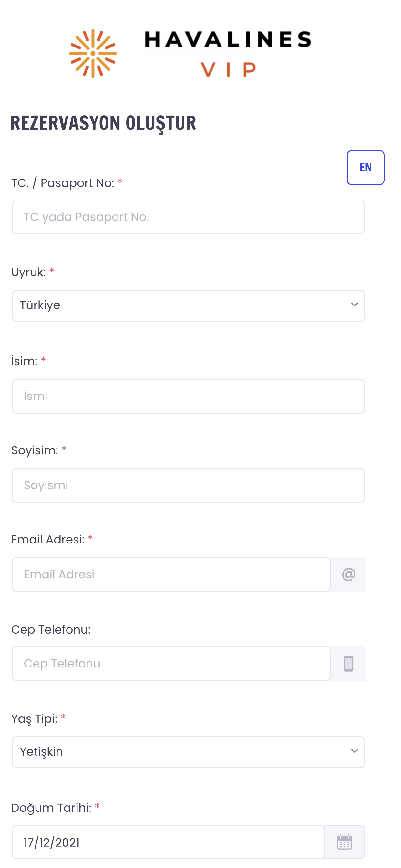Click the REZERVASYON OLUŞTUR heading

pyautogui.click(x=103, y=123)
